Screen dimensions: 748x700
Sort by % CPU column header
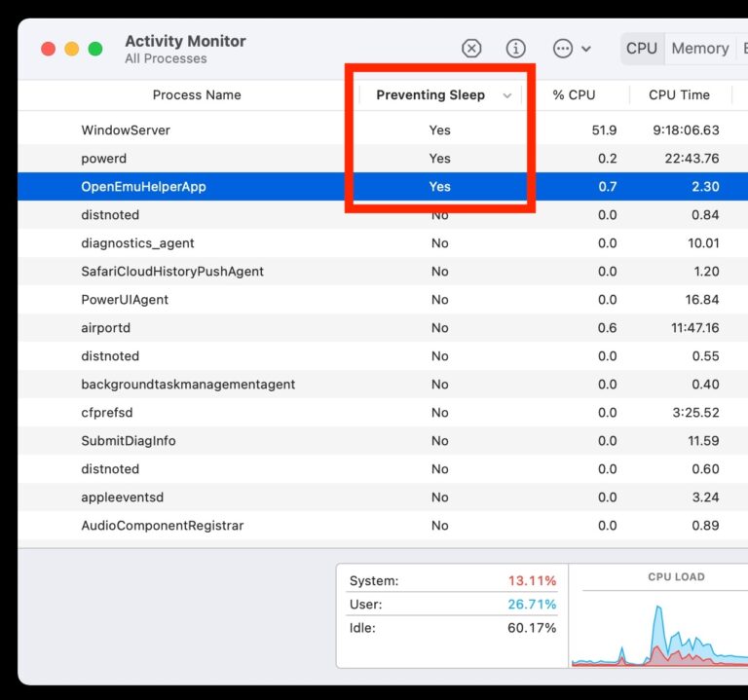pyautogui.click(x=574, y=95)
